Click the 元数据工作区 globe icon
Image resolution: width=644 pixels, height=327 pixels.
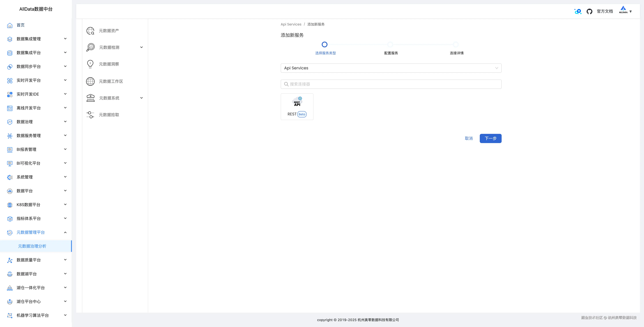tap(90, 81)
